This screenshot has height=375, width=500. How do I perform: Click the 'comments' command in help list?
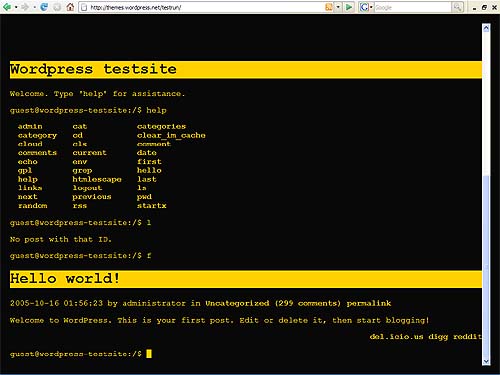tap(37, 153)
